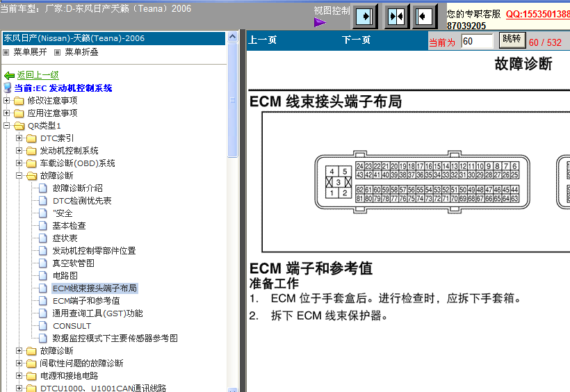Collapse the open 故障诊断 tree node
The width and height of the screenshot is (570, 392).
(x=19, y=176)
